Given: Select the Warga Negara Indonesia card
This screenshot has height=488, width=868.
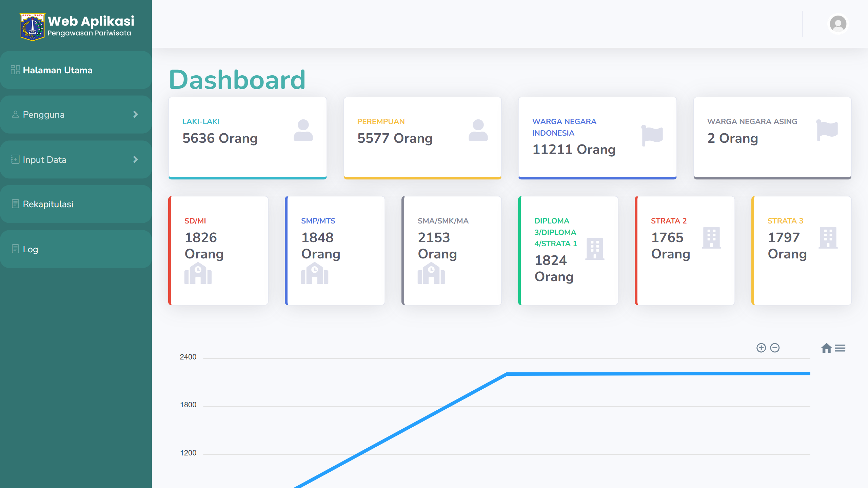Looking at the screenshot, I should click(597, 138).
